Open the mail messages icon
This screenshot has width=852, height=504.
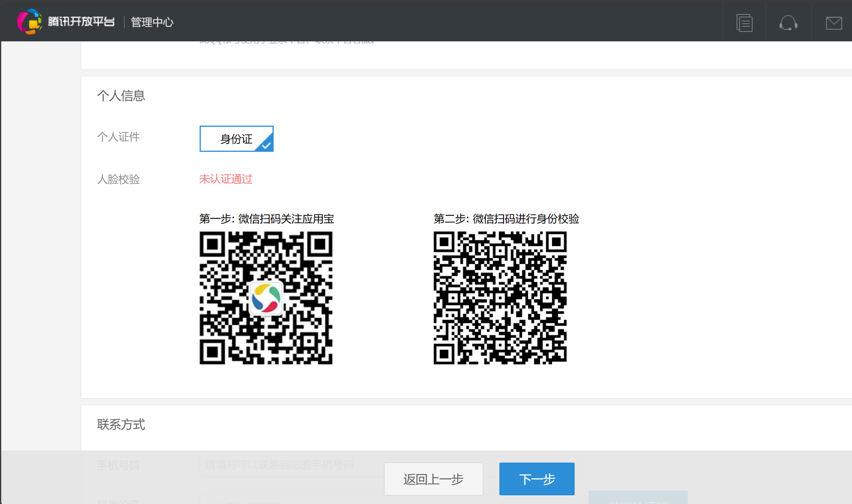[834, 23]
